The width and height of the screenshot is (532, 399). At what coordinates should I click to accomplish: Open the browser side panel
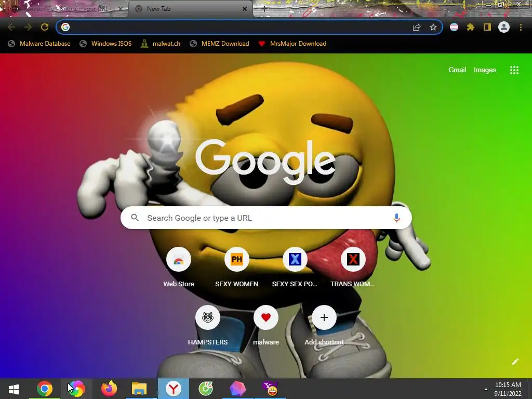[x=487, y=27]
